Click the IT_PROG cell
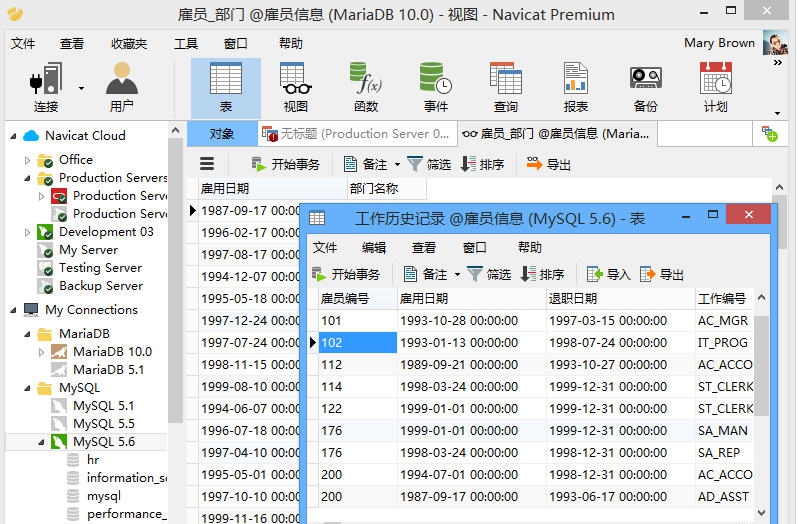This screenshot has height=524, width=798. tap(723, 342)
